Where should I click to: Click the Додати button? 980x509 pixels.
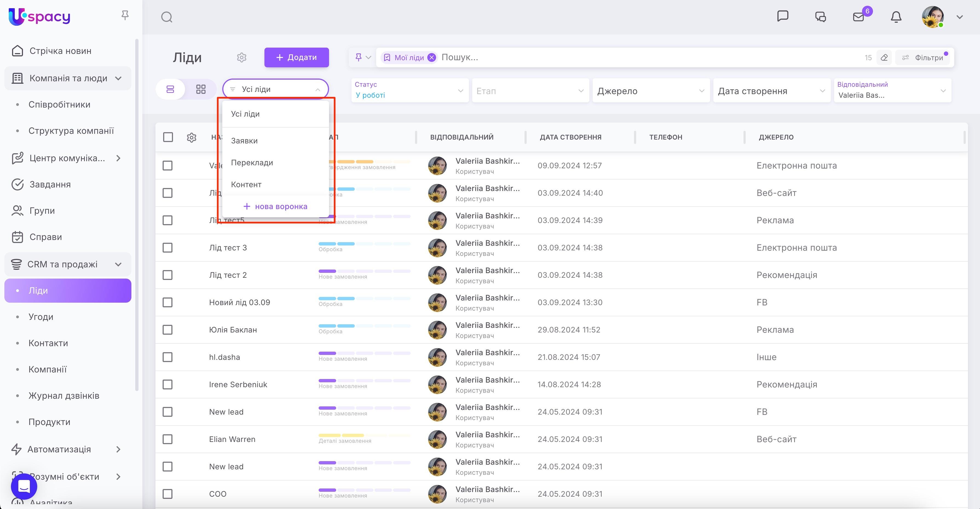point(296,57)
